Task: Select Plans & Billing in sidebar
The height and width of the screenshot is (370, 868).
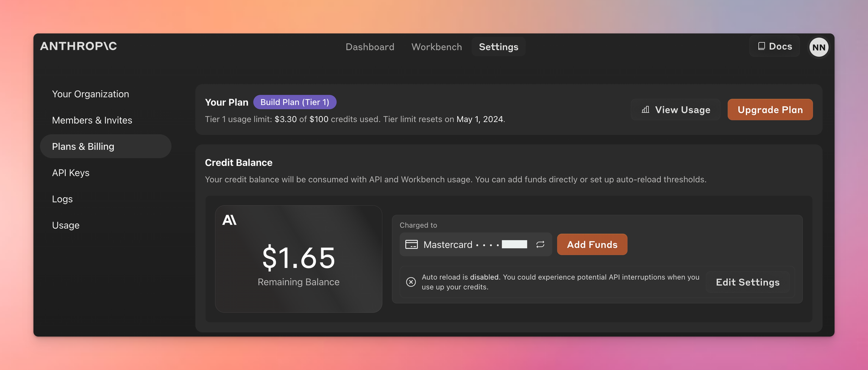Action: click(106, 146)
